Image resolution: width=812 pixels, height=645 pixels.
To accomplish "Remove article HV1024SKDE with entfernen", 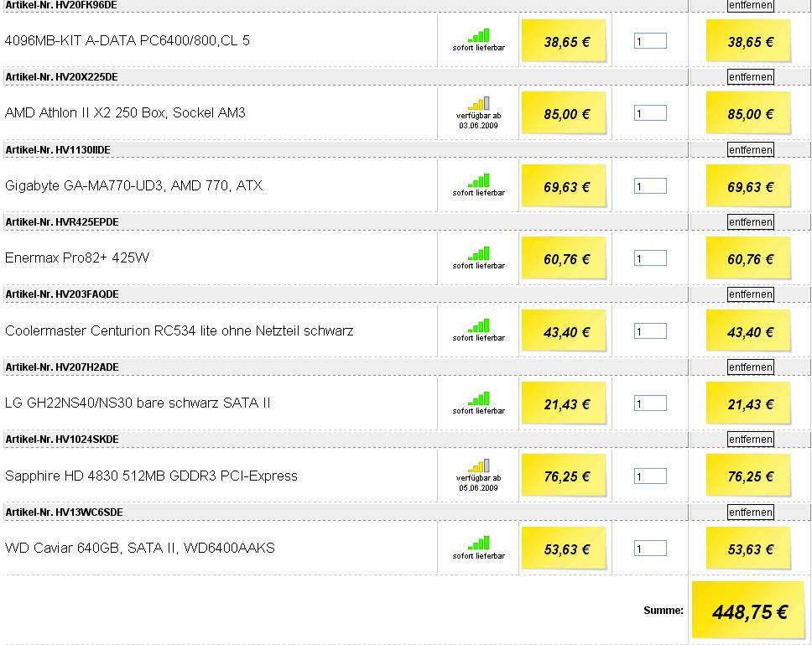I will [x=751, y=439].
